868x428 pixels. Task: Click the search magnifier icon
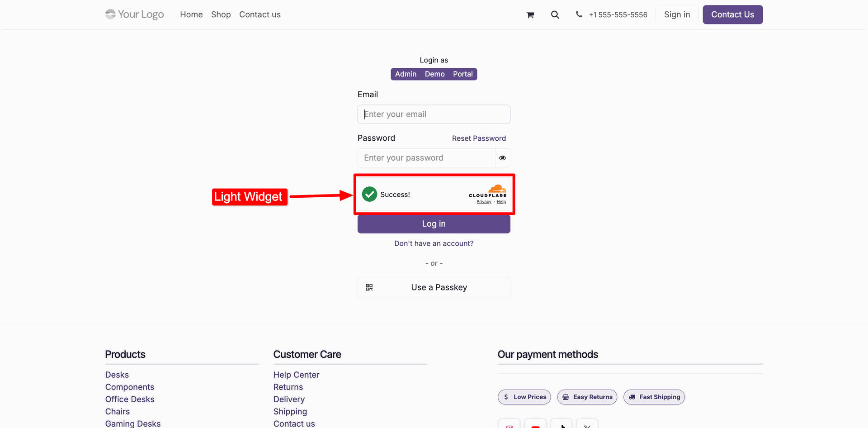[555, 15]
